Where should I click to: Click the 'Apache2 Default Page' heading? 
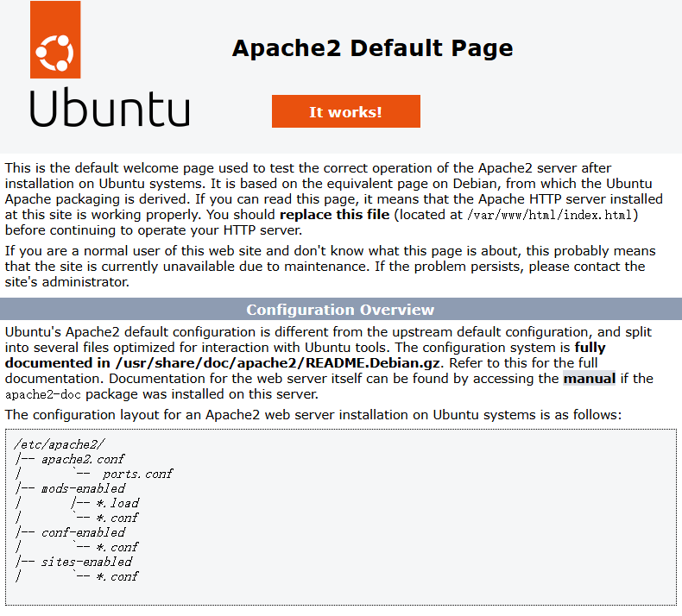pos(372,47)
